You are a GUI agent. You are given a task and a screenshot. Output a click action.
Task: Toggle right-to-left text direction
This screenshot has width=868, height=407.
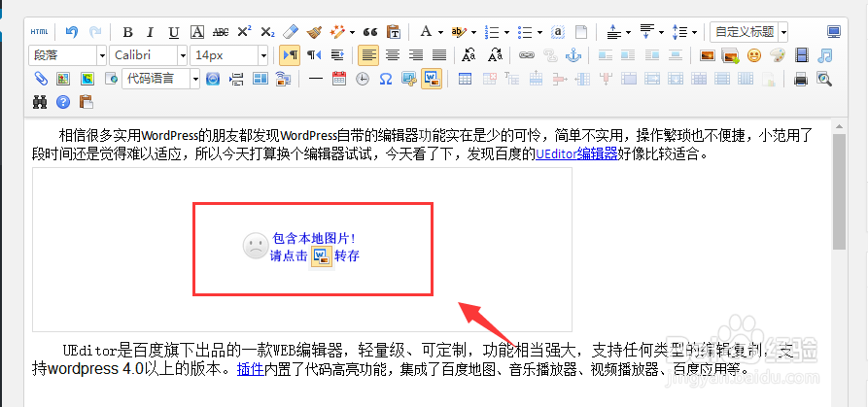tap(314, 55)
